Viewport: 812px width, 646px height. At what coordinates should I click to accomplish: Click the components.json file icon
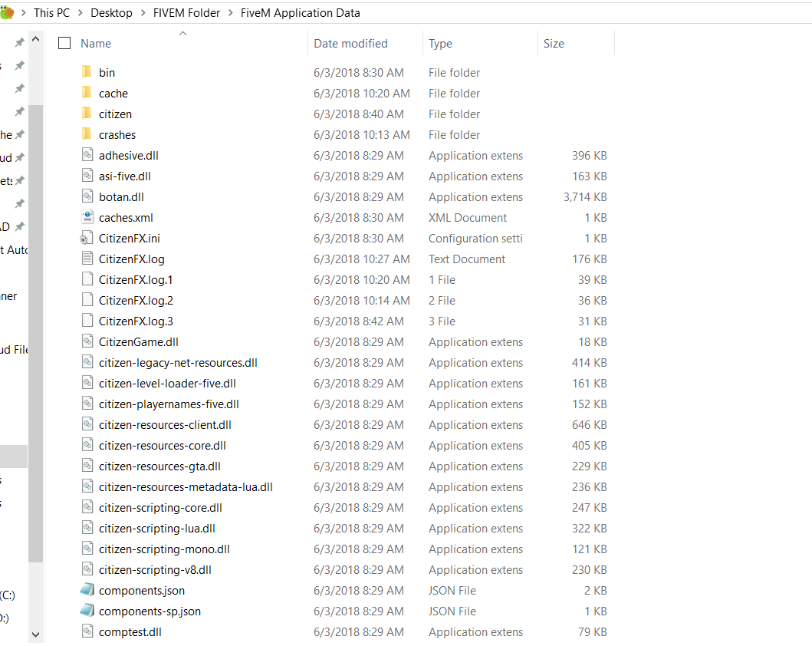(x=87, y=589)
